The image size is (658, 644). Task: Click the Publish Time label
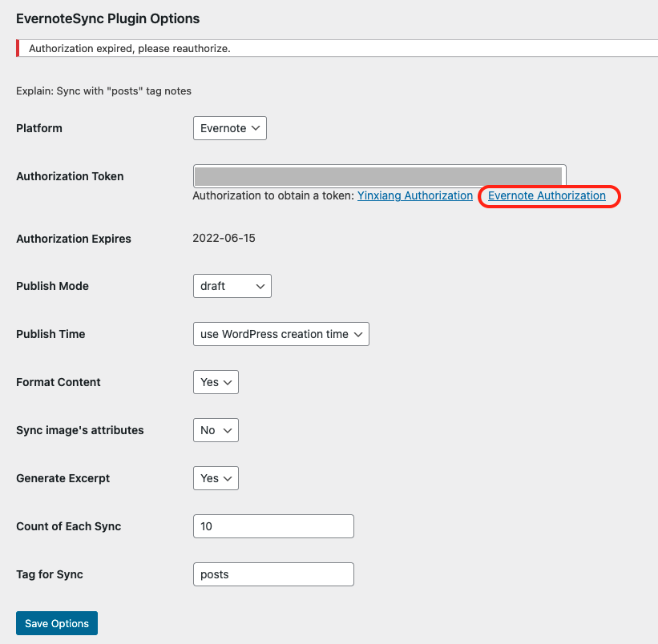50,334
